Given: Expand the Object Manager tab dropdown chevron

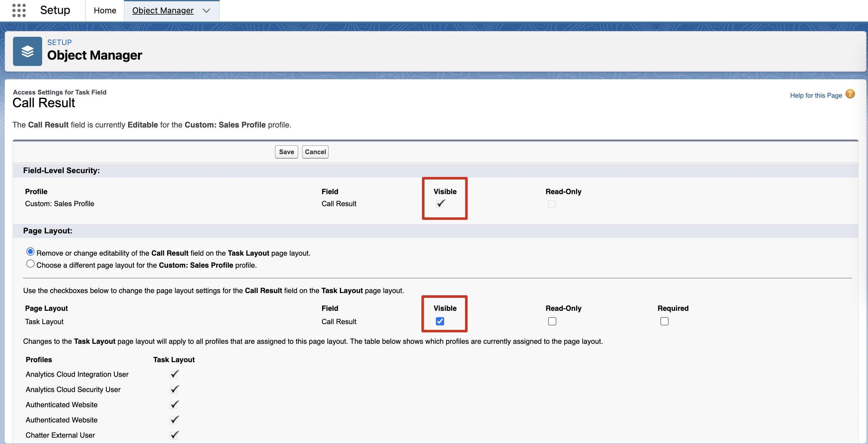Looking at the screenshot, I should tap(206, 11).
